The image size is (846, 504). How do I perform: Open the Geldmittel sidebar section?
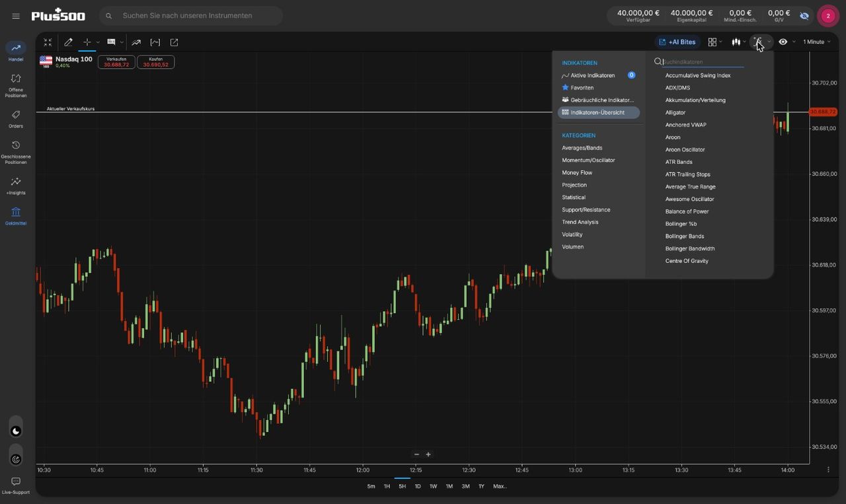click(16, 216)
